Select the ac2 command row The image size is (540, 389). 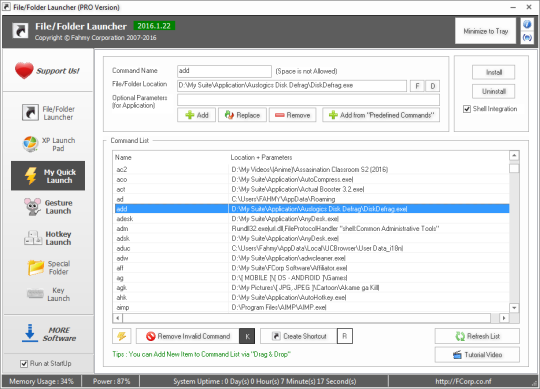[x=312, y=169]
